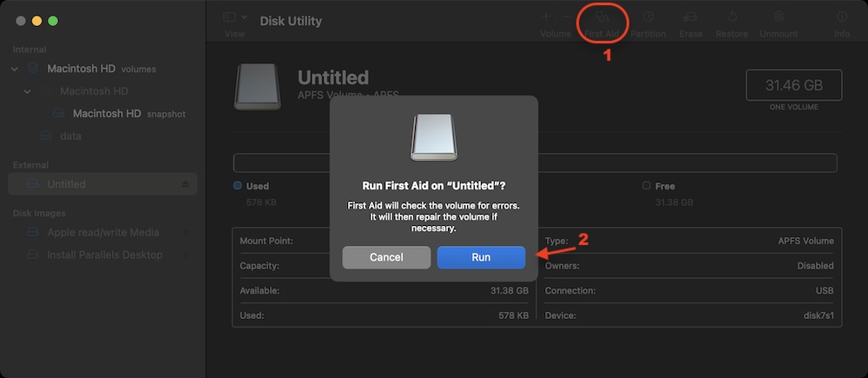This screenshot has width=868, height=378.
Task: Select the data volume in sidebar
Action: pyautogui.click(x=69, y=136)
